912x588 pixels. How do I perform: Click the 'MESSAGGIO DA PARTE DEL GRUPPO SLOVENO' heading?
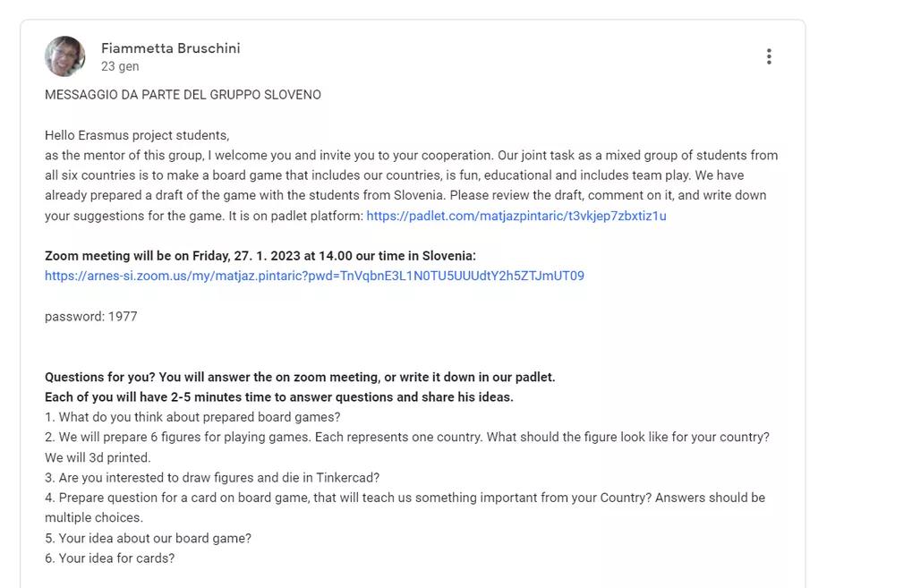click(x=183, y=95)
